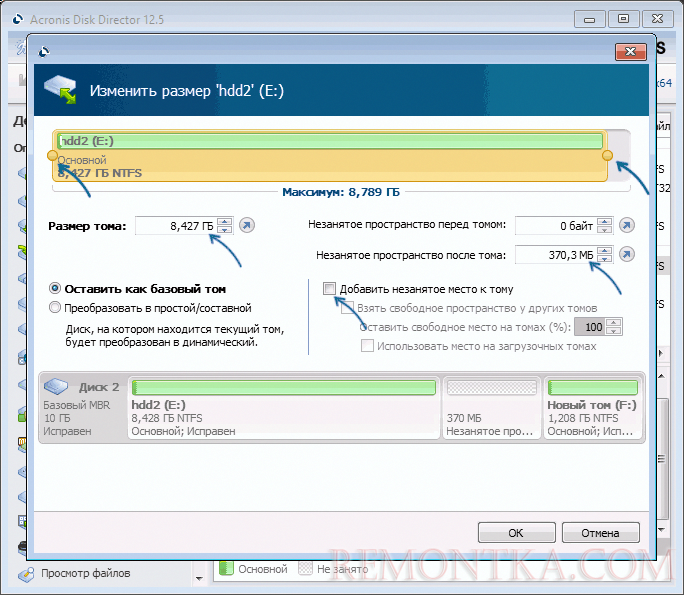This screenshot has height=595, width=684.
Task: Click 'Максимум: 8,789 ГБ' label
Action: click(341, 192)
